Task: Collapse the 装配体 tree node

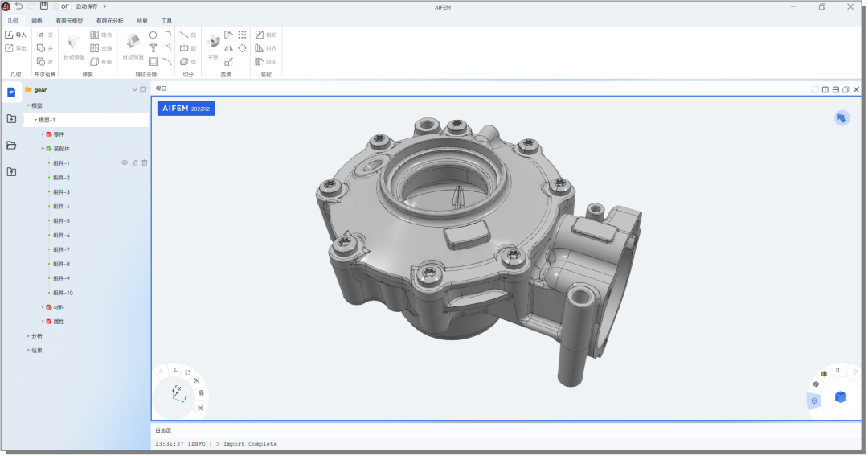Action: tap(43, 149)
